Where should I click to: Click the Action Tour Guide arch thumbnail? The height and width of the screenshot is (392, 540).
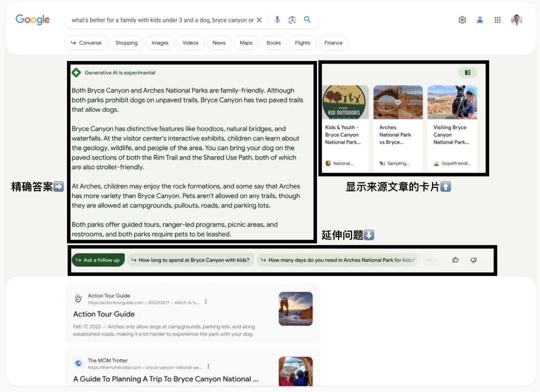(x=296, y=309)
